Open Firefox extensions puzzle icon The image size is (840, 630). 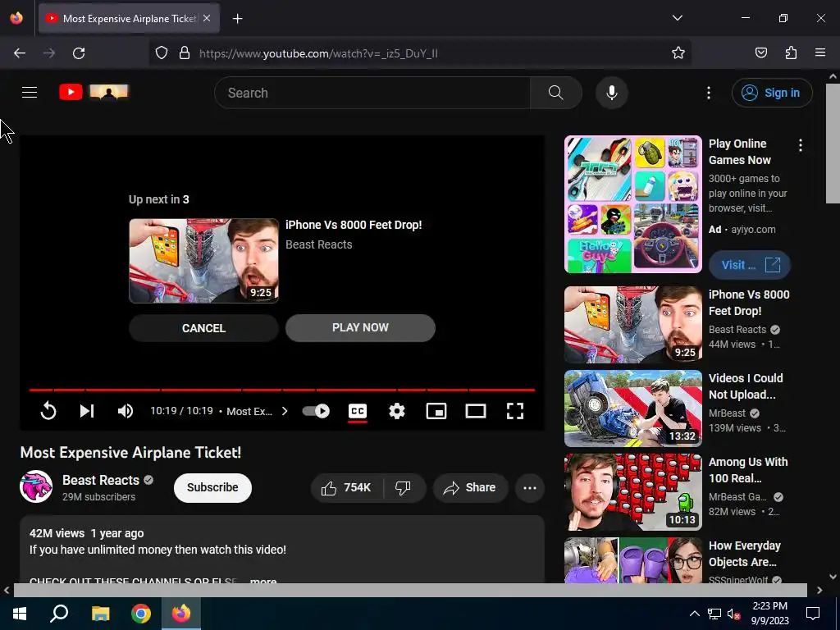click(791, 52)
